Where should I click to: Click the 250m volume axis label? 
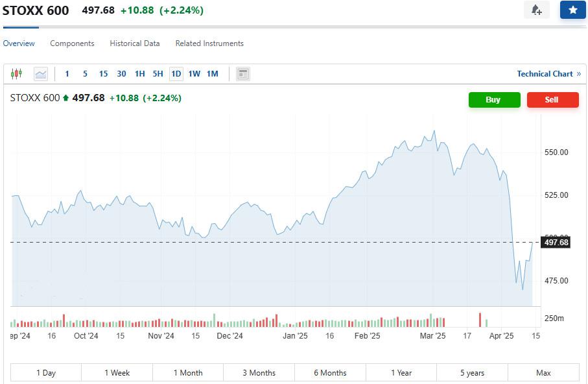click(554, 318)
